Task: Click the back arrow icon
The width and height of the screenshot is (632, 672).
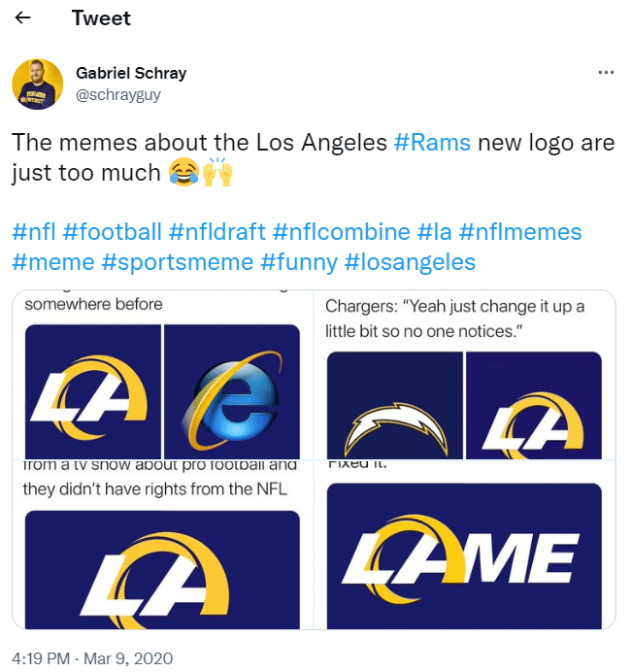Action: (x=22, y=17)
